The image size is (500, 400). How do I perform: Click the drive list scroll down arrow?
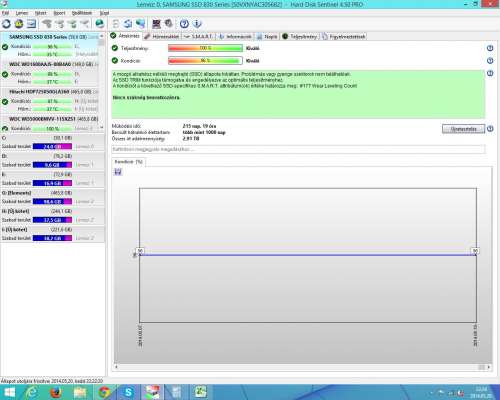(x=102, y=128)
